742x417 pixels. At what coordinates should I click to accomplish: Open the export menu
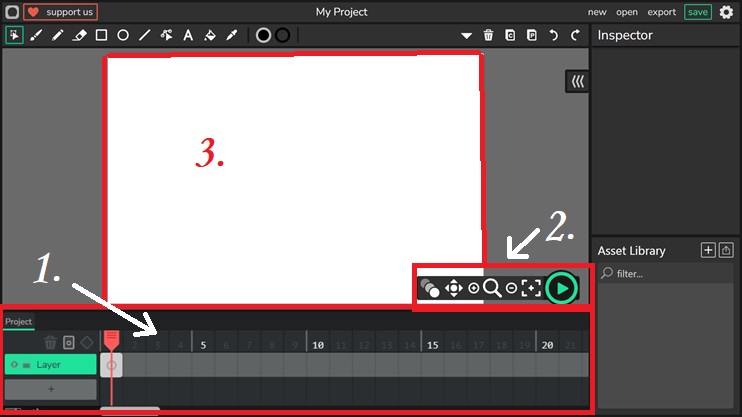coord(661,12)
